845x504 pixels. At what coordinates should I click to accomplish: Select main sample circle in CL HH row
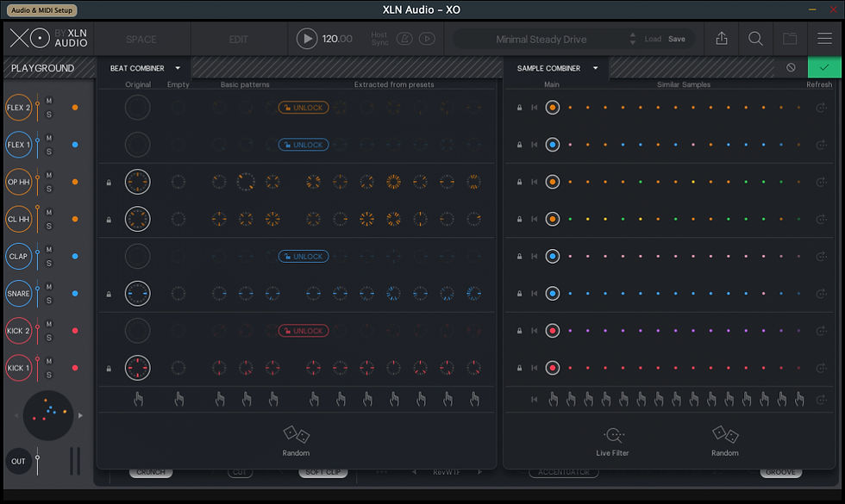[x=553, y=219]
